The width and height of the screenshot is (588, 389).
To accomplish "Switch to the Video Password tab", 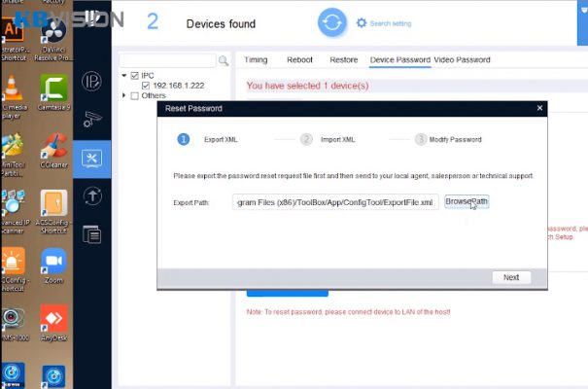I will [462, 59].
